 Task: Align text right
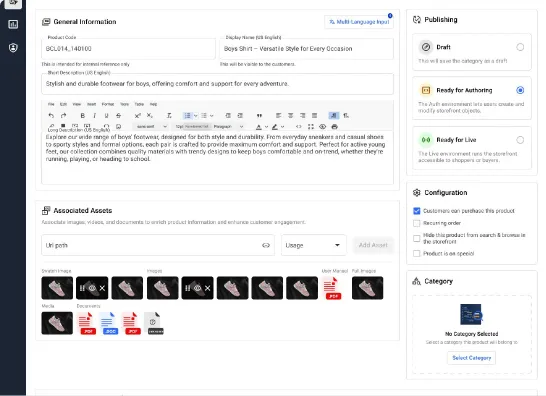(302, 116)
